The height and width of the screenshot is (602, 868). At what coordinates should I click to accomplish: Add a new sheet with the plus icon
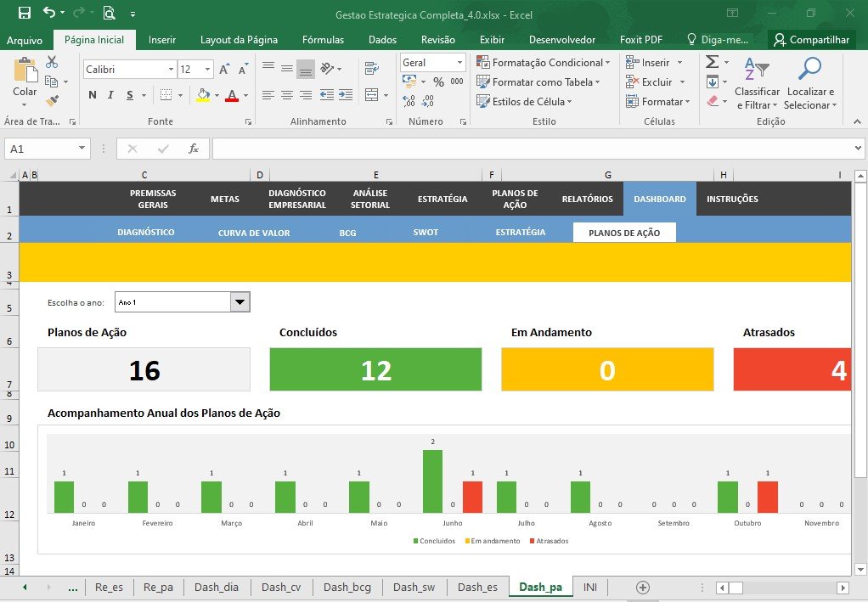tap(643, 587)
